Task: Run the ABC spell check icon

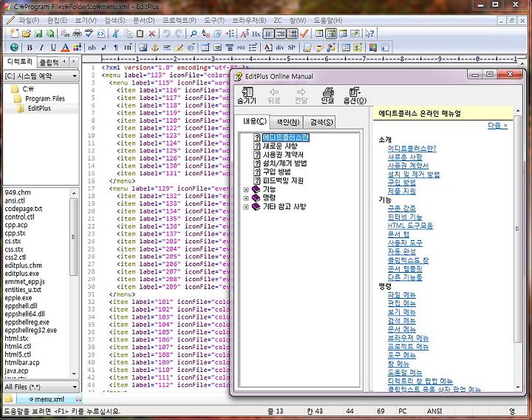Action: point(89,33)
